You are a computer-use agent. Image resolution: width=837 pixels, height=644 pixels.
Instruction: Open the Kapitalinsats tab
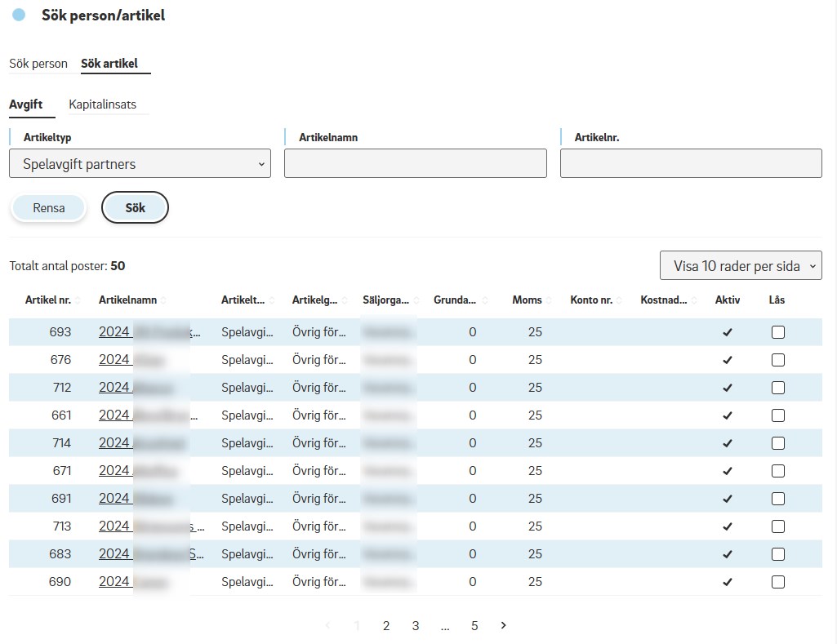pos(103,104)
